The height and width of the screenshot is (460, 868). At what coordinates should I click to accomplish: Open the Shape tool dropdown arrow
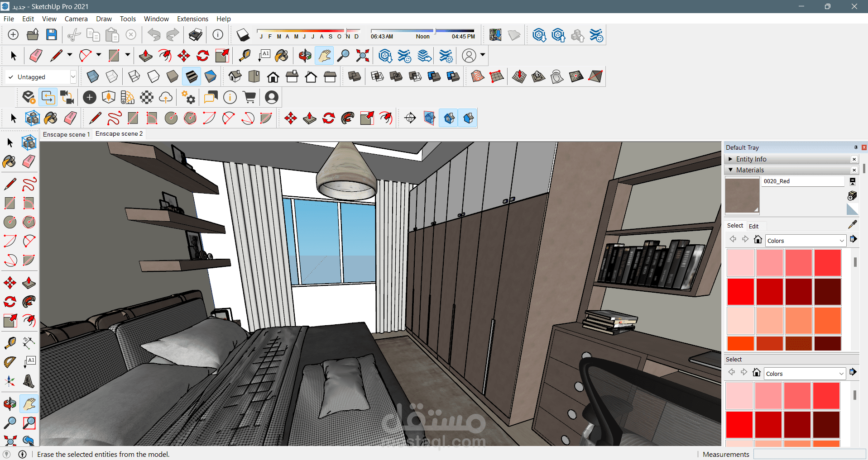pos(128,55)
